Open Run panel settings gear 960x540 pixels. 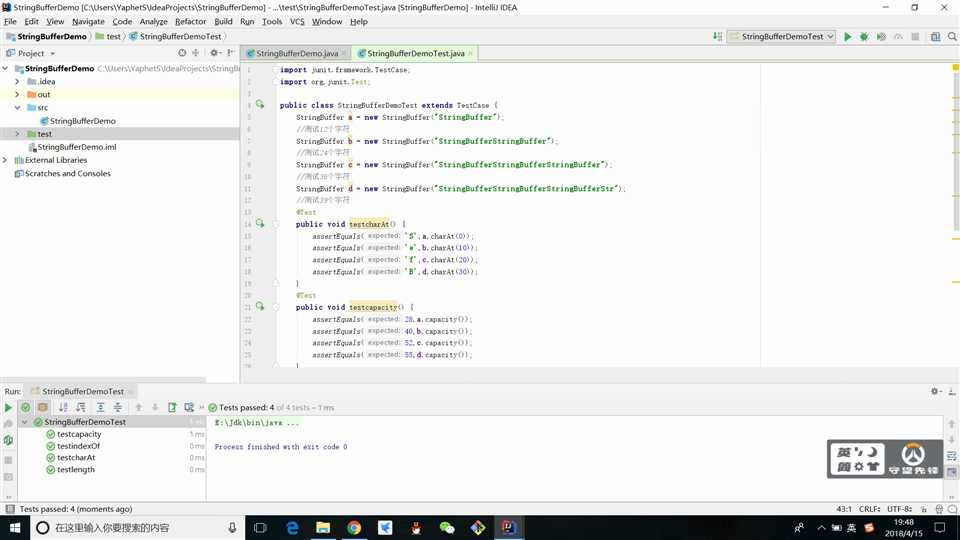935,391
